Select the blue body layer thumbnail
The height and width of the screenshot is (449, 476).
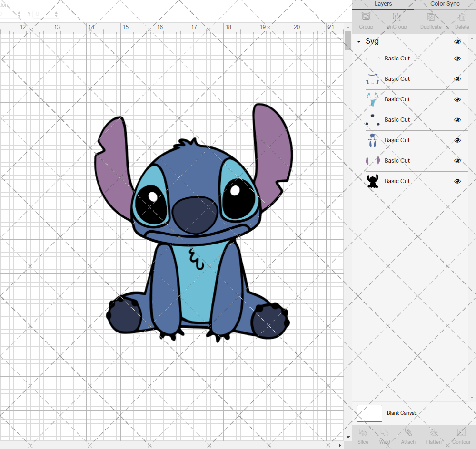click(x=373, y=140)
